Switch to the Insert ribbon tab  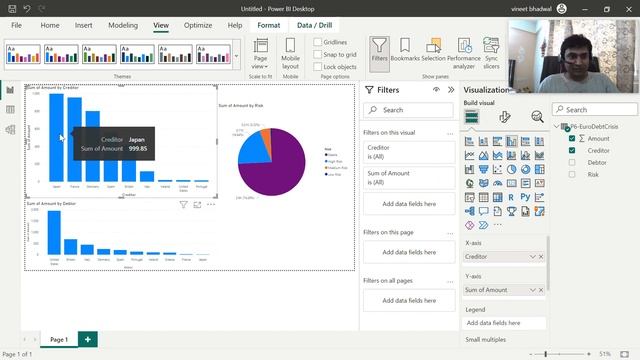click(83, 25)
